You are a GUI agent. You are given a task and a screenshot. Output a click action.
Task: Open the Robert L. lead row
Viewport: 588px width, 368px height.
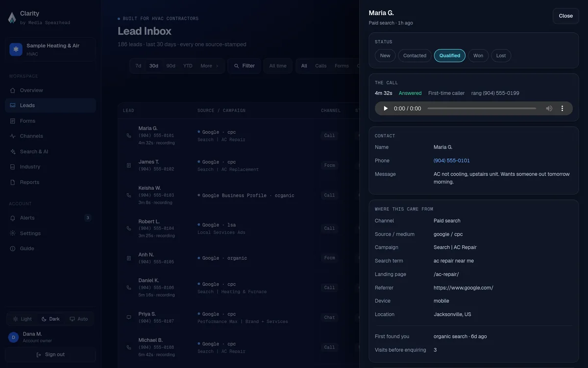tap(239, 228)
